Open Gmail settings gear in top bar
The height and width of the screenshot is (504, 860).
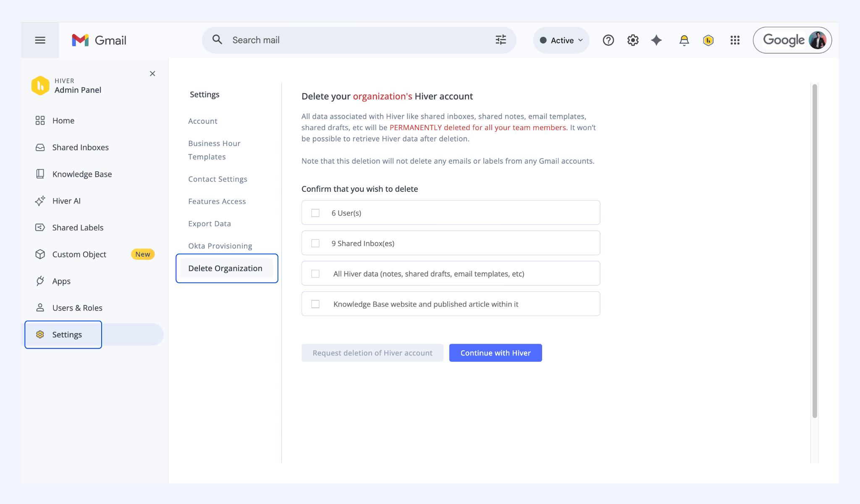632,40
